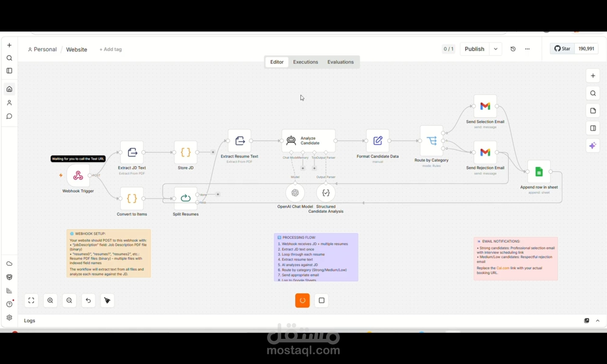Open the insights chart icon
607x364 pixels.
point(9,291)
